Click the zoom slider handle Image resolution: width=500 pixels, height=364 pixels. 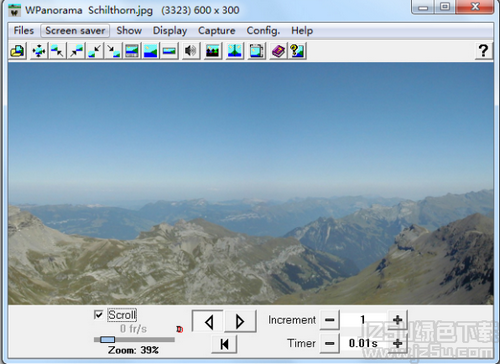click(x=108, y=339)
